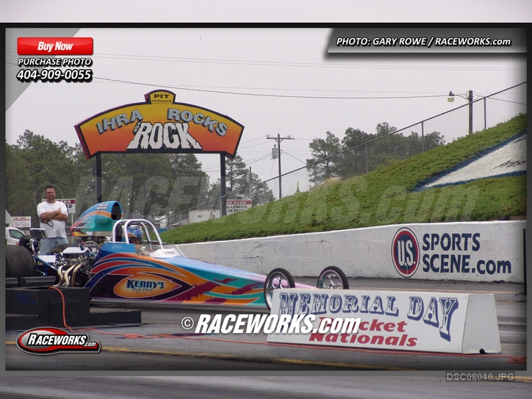Viewport: 532px width, 399px height.
Task: Click the round U.S. logo on the wall
Action: pyautogui.click(x=405, y=252)
